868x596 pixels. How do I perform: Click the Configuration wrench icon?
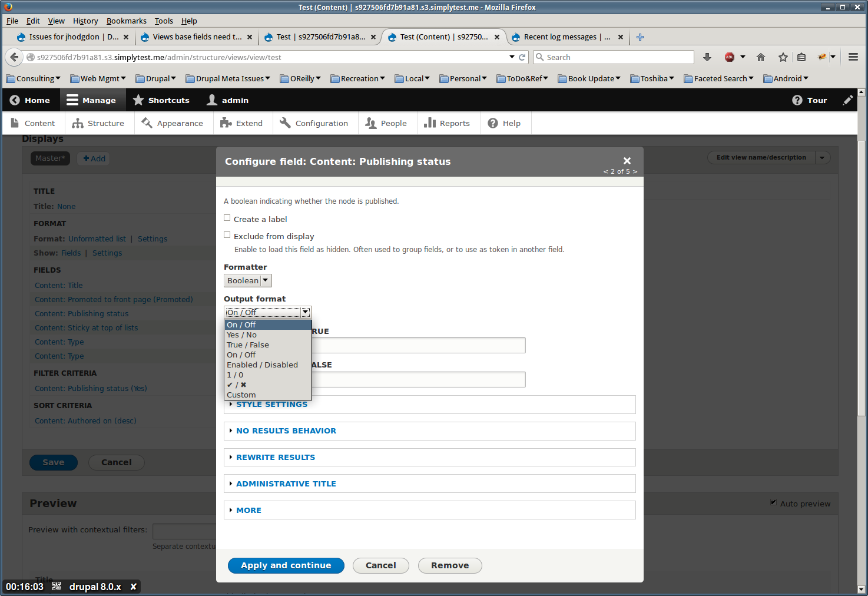point(285,123)
